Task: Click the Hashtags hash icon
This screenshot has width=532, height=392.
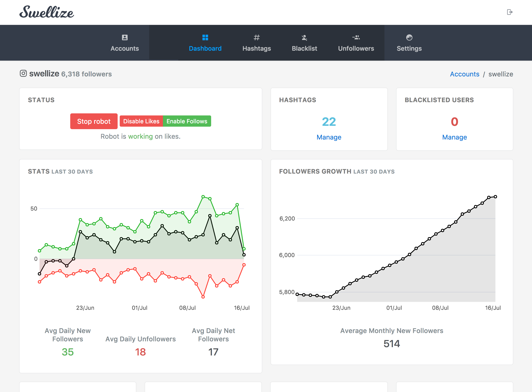Action: tap(256, 38)
